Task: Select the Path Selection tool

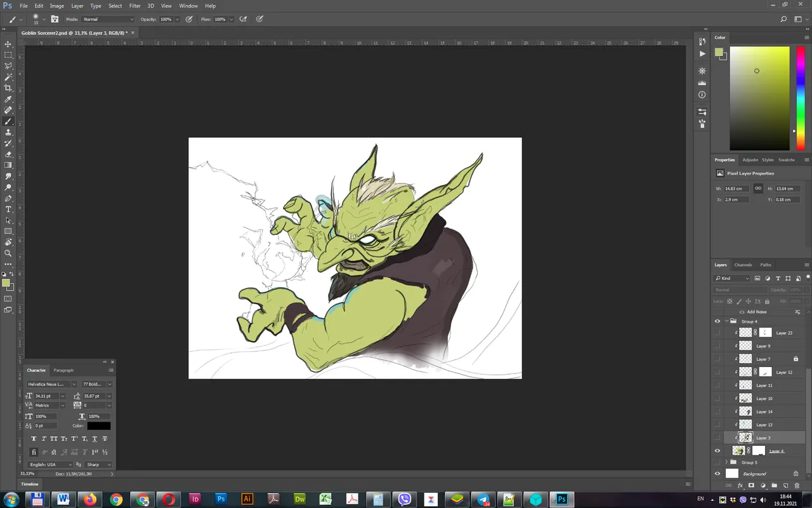Action: tap(8, 220)
